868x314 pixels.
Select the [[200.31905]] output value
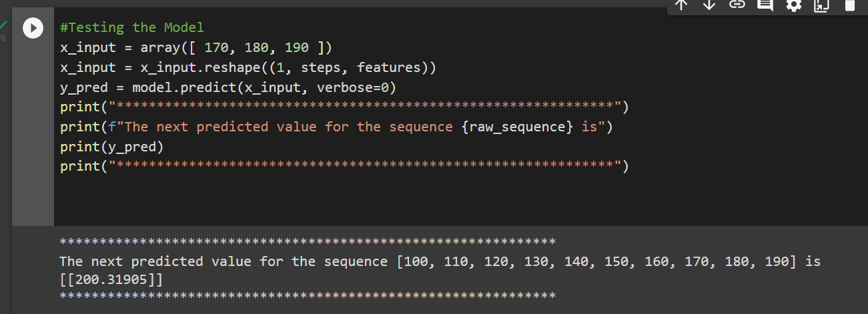point(111,279)
